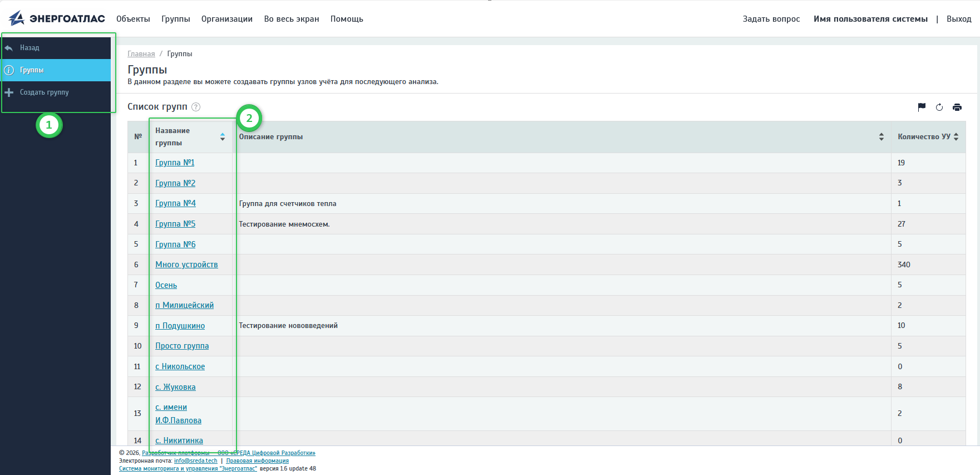Log out via Выход
980x475 pixels.
click(x=959, y=19)
